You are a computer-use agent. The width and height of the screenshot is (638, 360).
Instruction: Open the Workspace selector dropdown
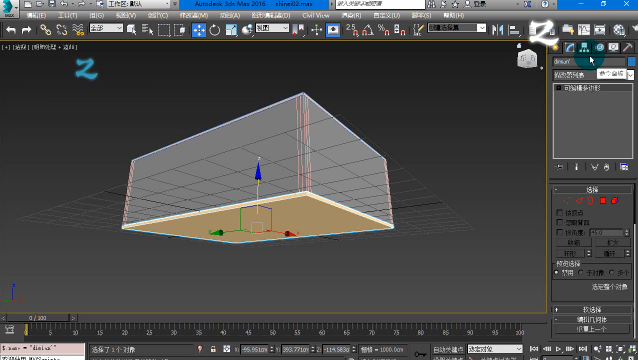139,4
